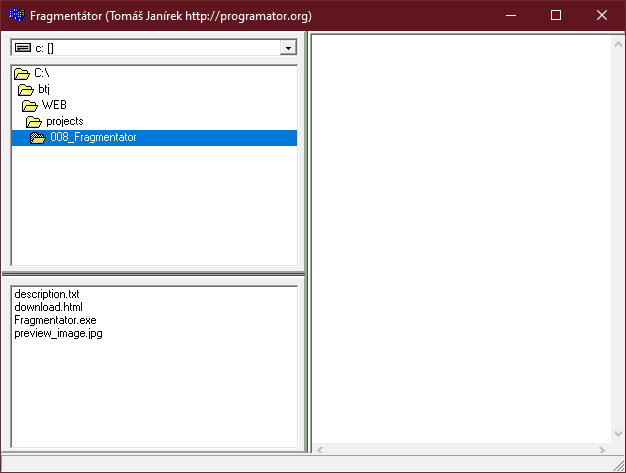Image resolution: width=626 pixels, height=473 pixels.
Task: Close the Fragmentátor window
Action: (602, 15)
